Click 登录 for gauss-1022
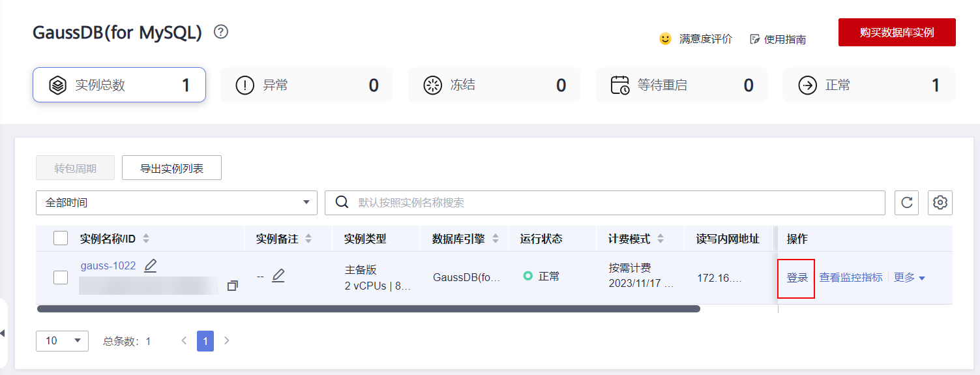Viewport: 980px width, 375px height. 797,278
